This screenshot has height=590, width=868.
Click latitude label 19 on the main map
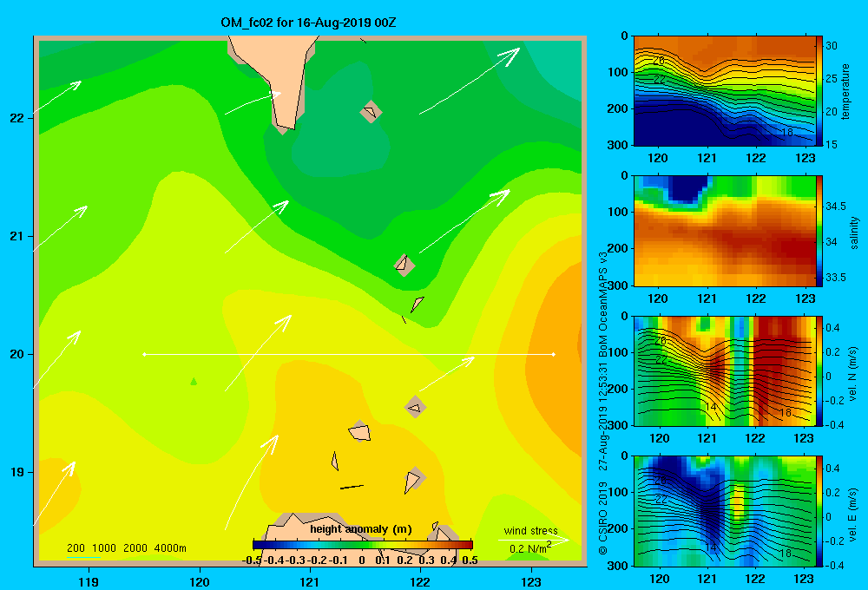tap(16, 472)
